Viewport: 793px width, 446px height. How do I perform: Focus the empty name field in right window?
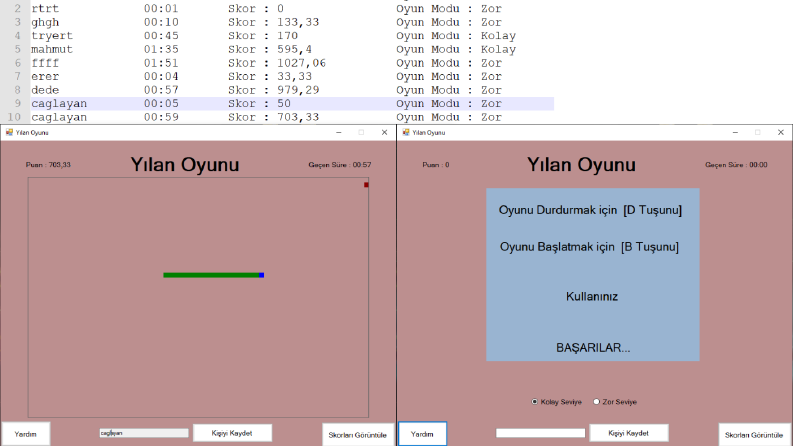tap(540, 433)
